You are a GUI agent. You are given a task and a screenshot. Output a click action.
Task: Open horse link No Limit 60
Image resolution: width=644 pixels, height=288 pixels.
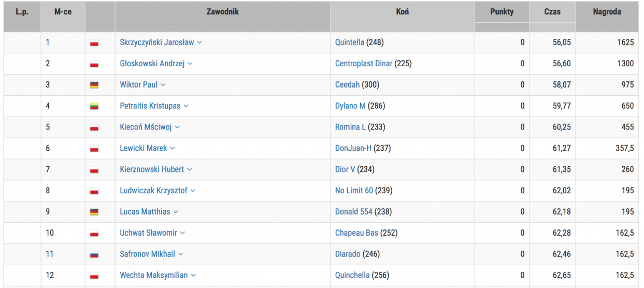[354, 191]
